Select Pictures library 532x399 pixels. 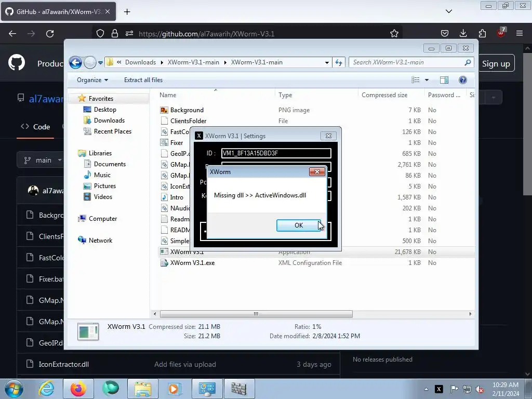[104, 186]
